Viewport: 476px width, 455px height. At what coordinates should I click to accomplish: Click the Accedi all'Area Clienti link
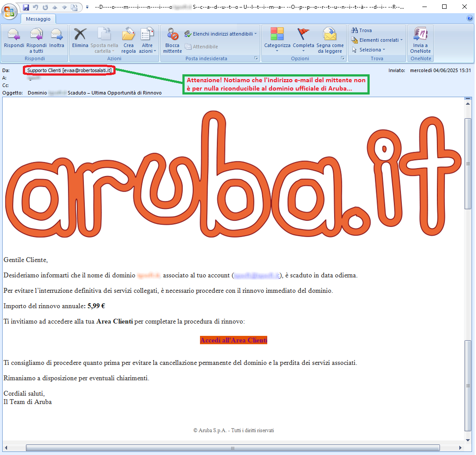[233, 340]
